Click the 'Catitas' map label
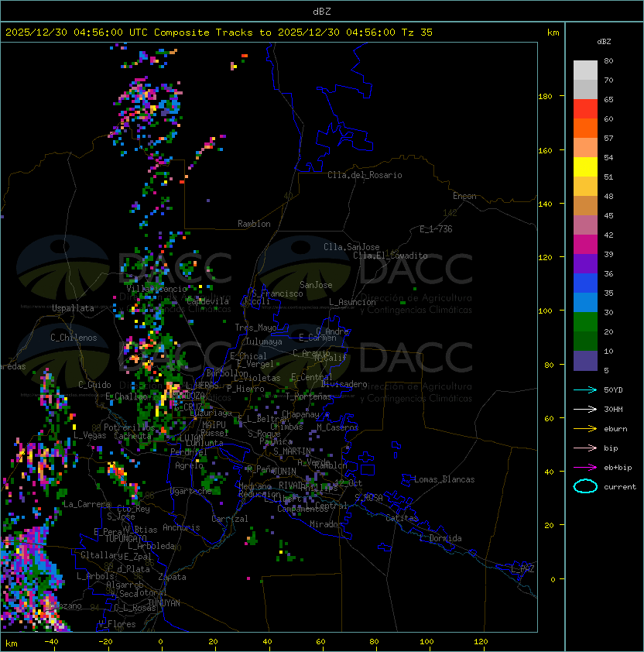The image size is (644, 652). (402, 518)
